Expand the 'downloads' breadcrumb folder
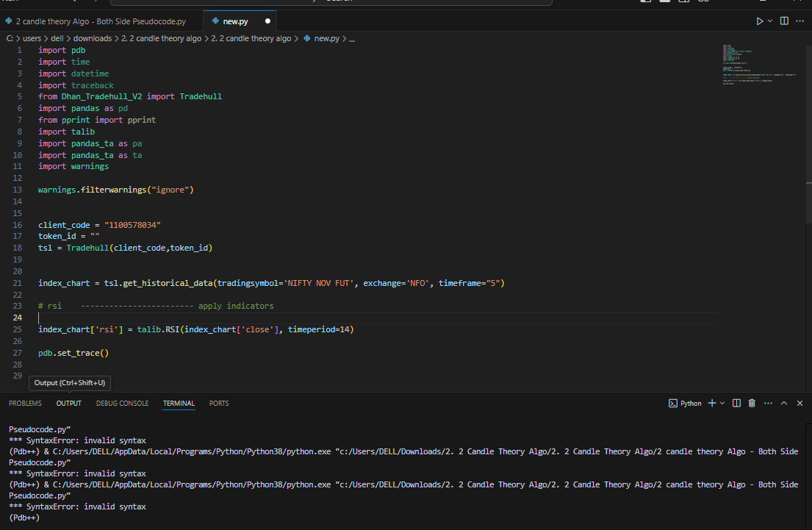Screen dimensions: 812x530 coord(92,38)
